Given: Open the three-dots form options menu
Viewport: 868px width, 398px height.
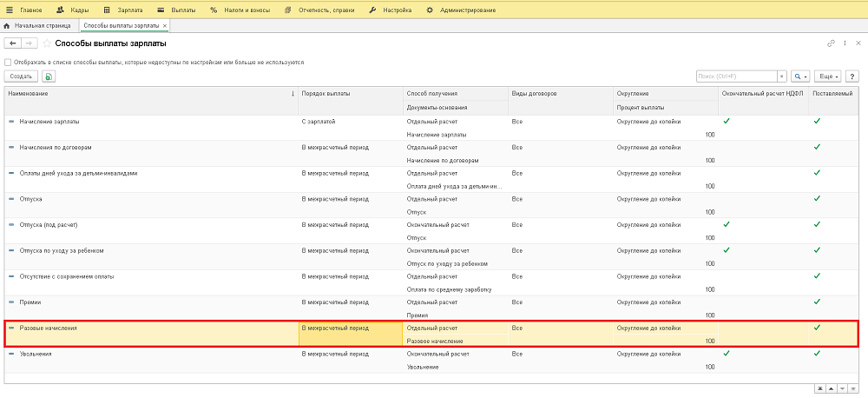Looking at the screenshot, I should click(844, 43).
